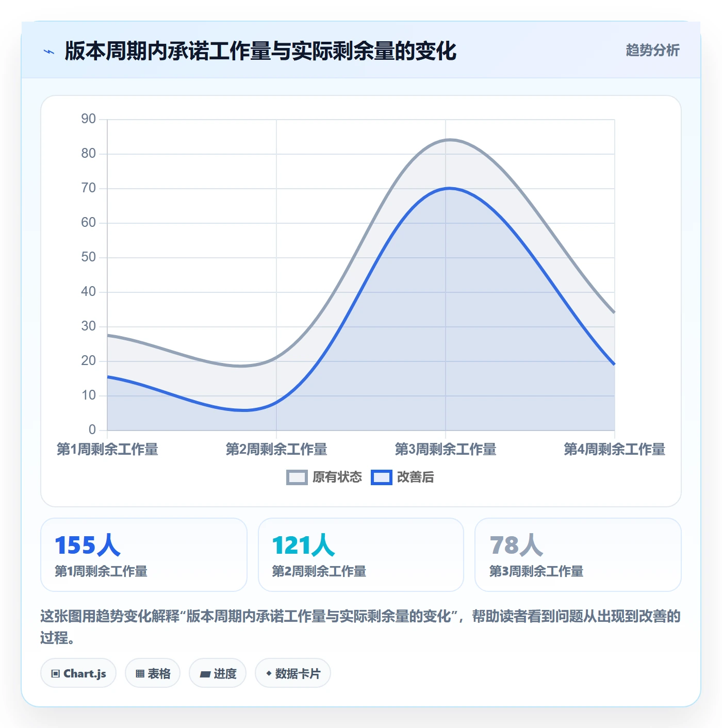
Task: Select the Chart.js tag chip
Action: click(78, 673)
